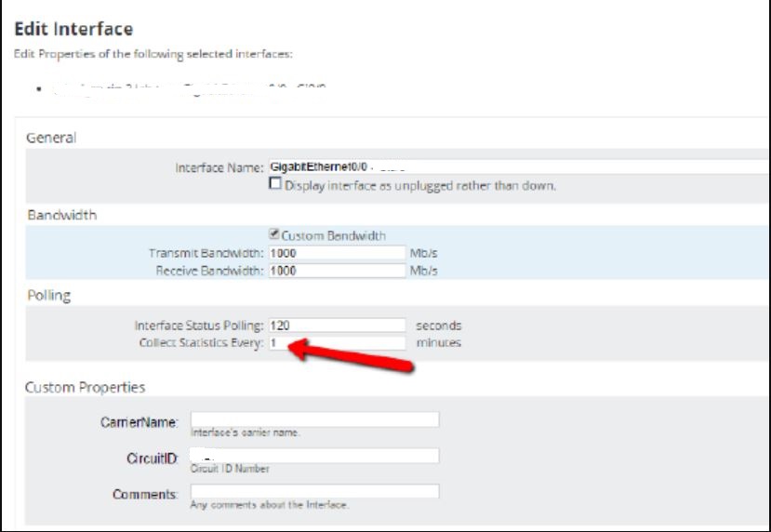Click the Comments text box
The image size is (771, 532).
pyautogui.click(x=314, y=491)
